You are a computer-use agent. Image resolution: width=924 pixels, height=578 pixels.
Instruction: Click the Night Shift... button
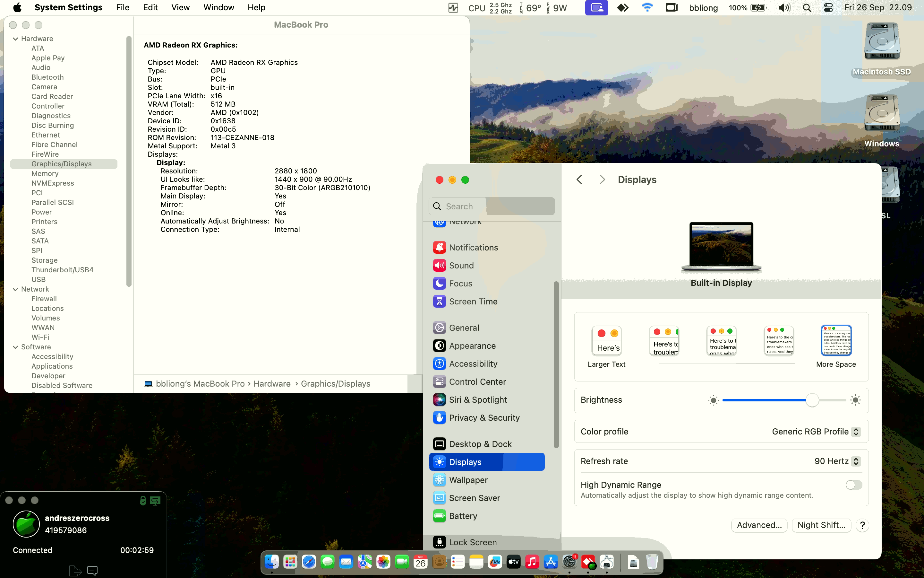pyautogui.click(x=821, y=525)
